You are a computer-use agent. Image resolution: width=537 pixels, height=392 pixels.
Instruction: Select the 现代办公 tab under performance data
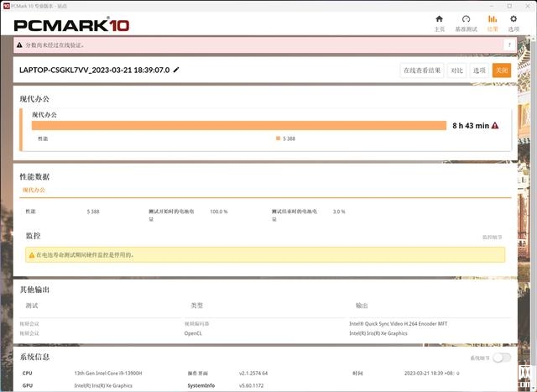coord(34,190)
